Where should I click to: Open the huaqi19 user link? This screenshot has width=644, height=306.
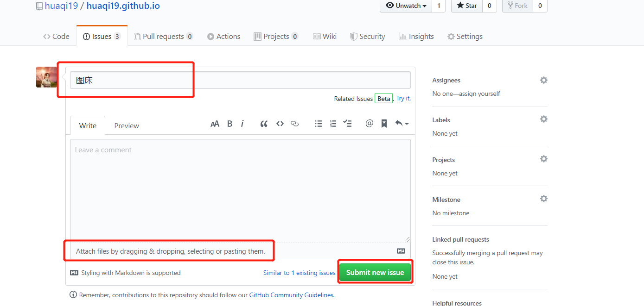(x=61, y=6)
